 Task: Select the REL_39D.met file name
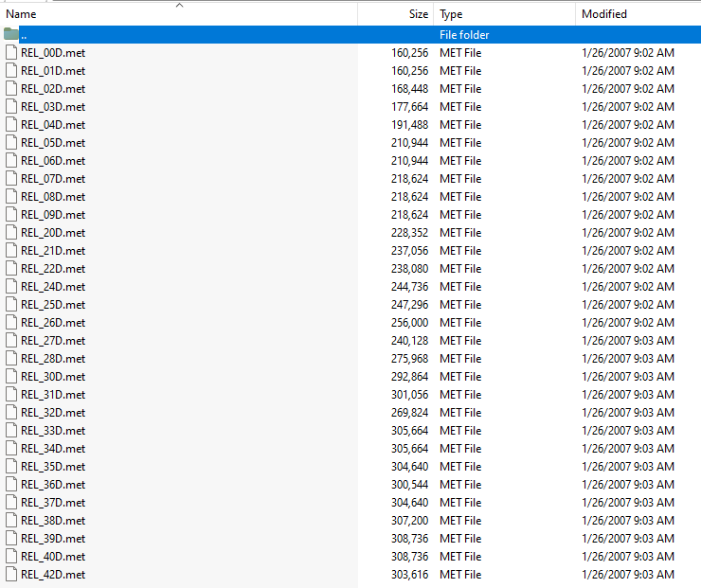pos(53,539)
